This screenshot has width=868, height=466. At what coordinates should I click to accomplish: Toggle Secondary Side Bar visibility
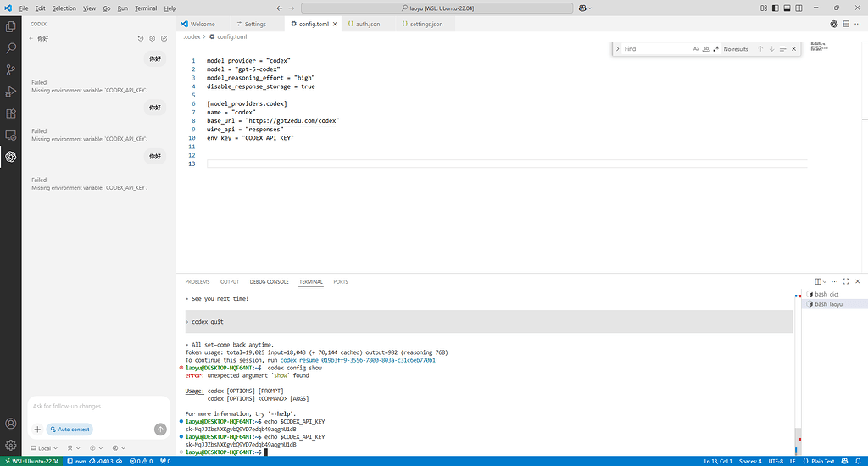tap(798, 8)
